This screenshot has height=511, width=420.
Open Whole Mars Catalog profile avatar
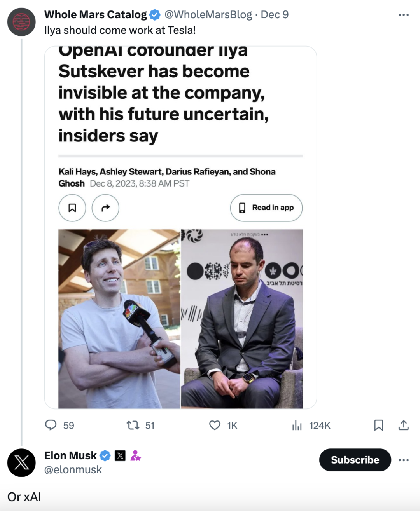(x=21, y=22)
